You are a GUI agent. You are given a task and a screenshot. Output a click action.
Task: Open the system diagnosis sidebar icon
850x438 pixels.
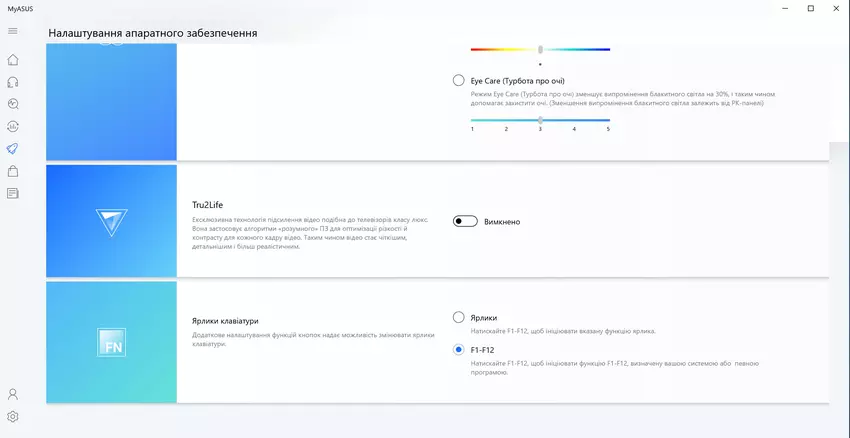coord(13,104)
